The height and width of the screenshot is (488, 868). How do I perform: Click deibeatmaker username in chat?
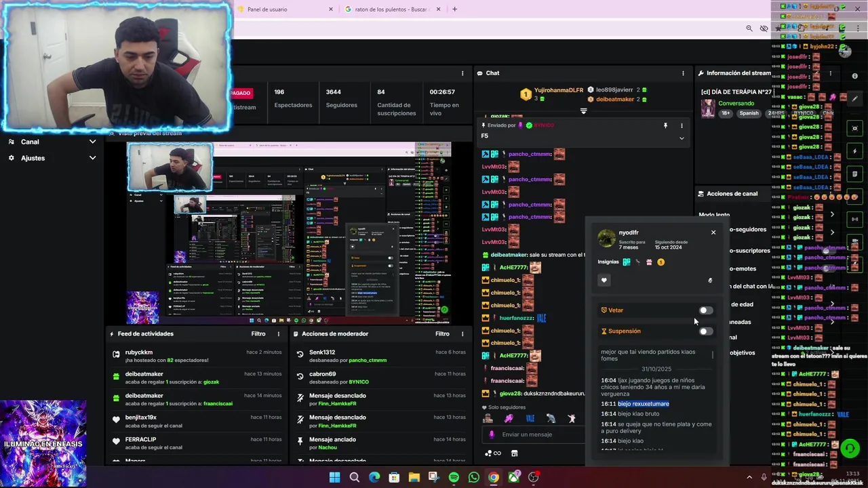(509, 255)
